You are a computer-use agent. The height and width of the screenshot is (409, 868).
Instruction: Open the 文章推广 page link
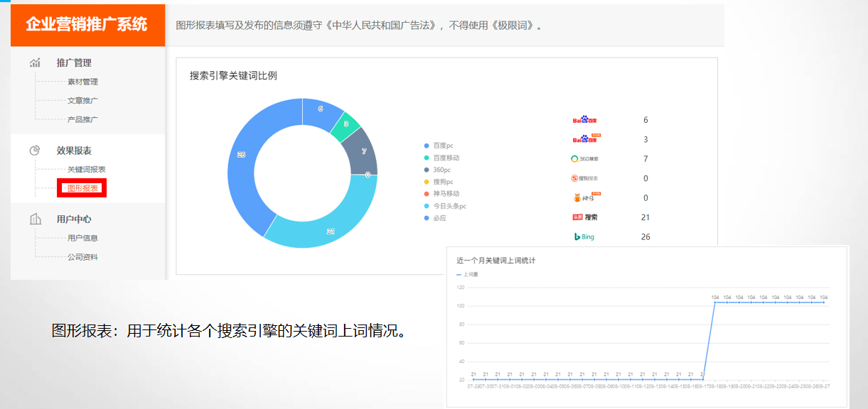(x=82, y=101)
